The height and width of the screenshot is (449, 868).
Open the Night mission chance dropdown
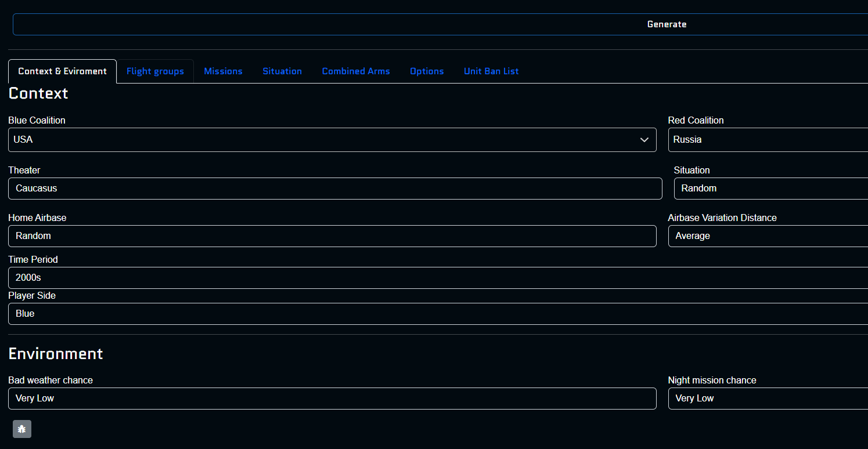768,399
